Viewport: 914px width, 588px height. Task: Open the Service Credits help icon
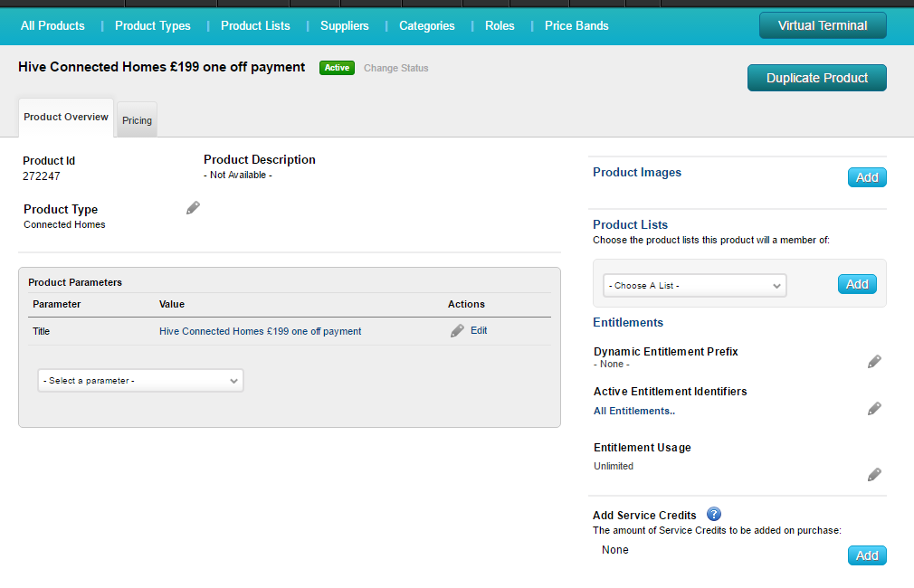click(x=713, y=515)
